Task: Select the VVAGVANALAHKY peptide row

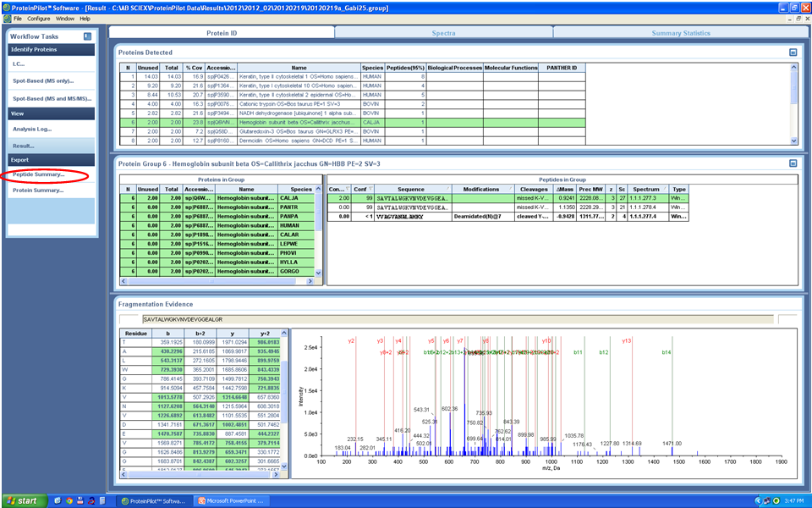Action: coord(507,217)
